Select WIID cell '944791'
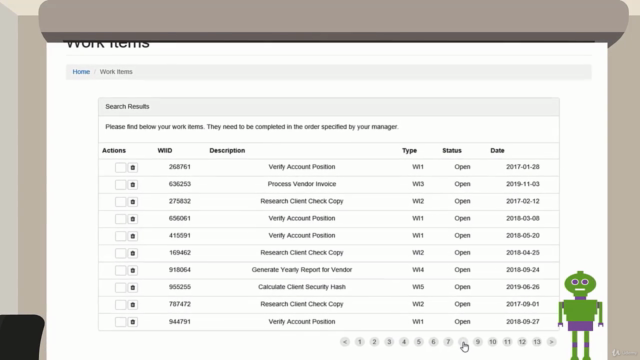Image resolution: width=640 pixels, height=360 pixels. [x=180, y=322]
